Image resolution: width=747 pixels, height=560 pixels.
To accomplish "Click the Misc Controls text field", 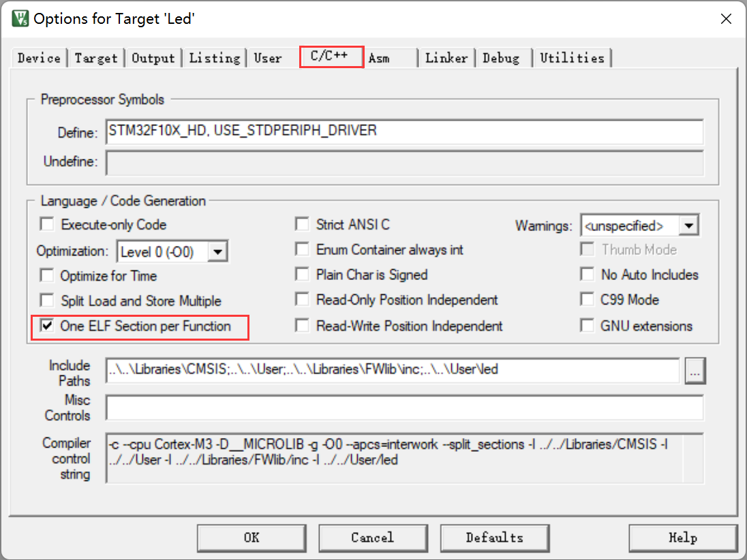I will [403, 408].
